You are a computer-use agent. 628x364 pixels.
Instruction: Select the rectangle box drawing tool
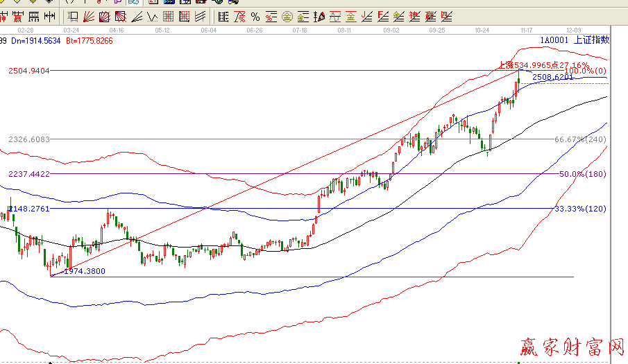tap(72, 16)
